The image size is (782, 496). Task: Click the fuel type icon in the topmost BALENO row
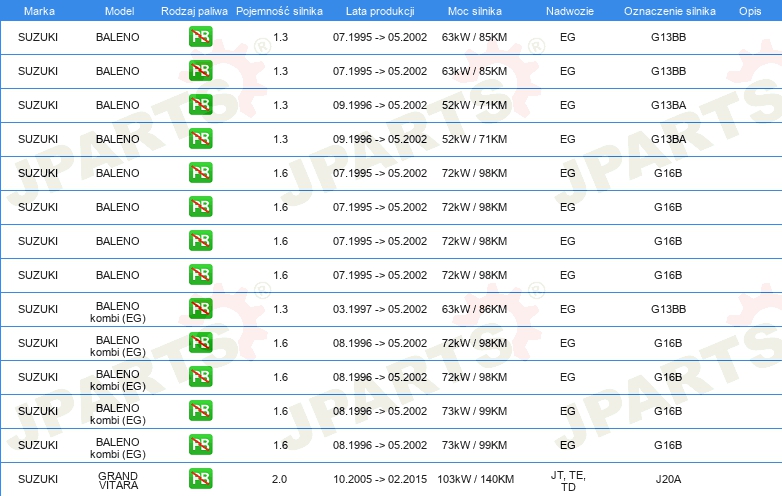click(200, 36)
